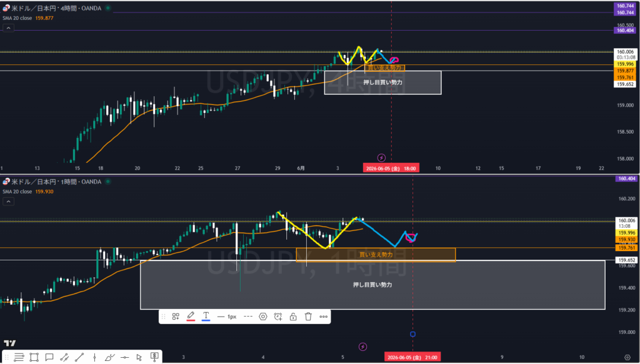The width and height of the screenshot is (640, 364).
Task: Select the Fib retracement tool in favorites bar
Action: click(19, 358)
